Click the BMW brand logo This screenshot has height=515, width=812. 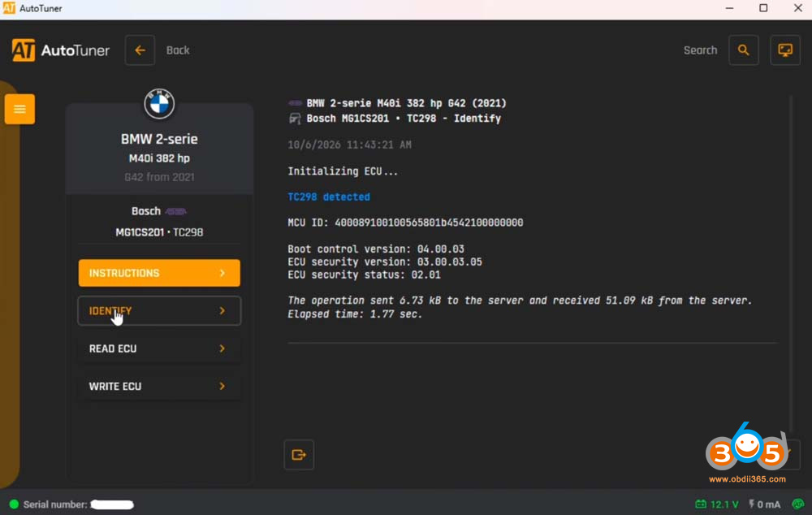tap(159, 104)
